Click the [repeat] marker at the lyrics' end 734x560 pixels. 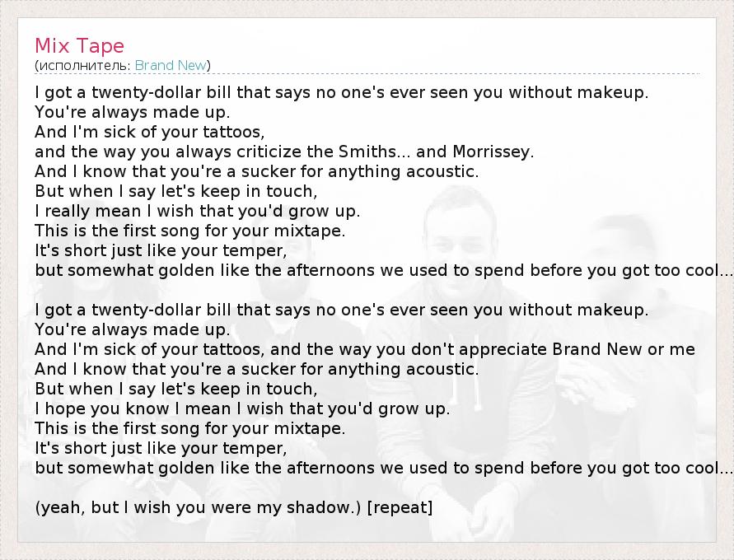pos(400,507)
